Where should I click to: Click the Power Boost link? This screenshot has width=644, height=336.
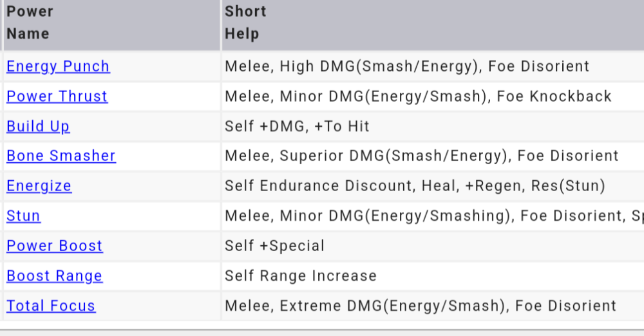pyautogui.click(x=55, y=246)
